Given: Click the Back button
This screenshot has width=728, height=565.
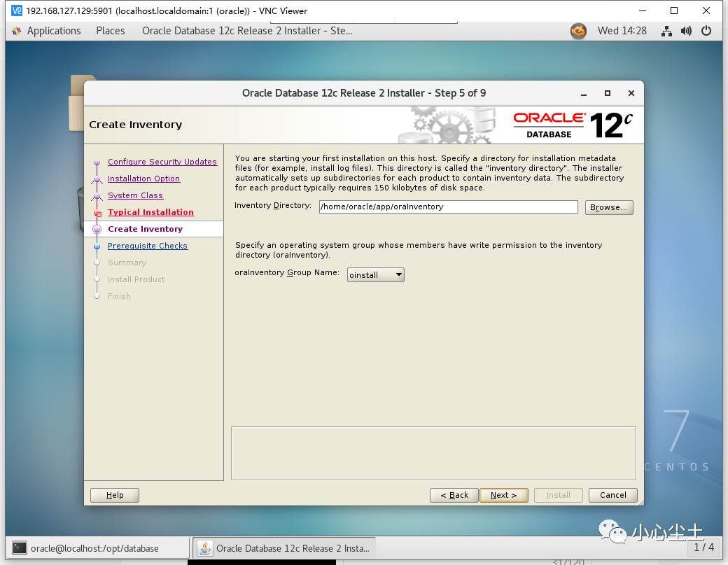Looking at the screenshot, I should (x=454, y=495).
